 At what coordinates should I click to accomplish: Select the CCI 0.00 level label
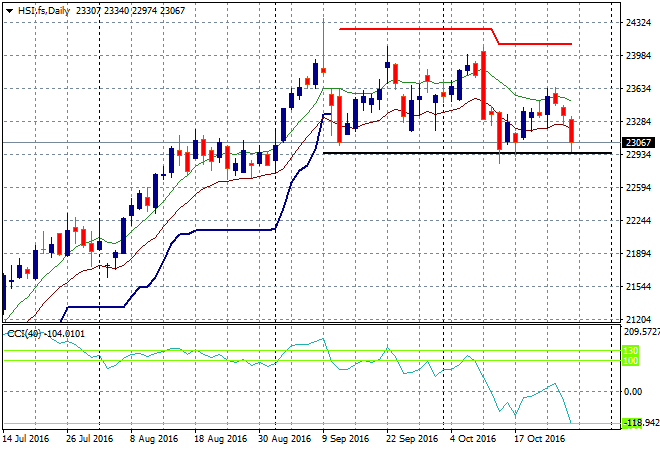click(x=633, y=392)
